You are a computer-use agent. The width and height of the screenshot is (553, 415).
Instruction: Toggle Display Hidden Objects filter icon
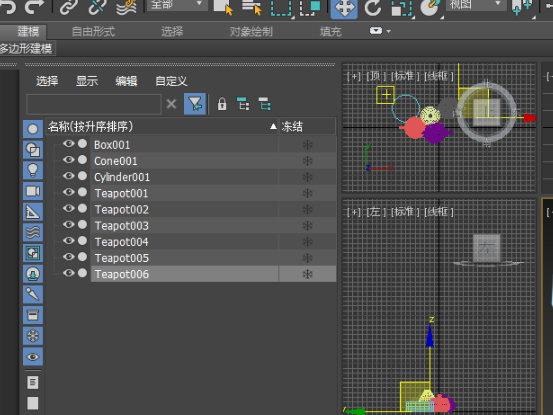pyautogui.click(x=33, y=357)
